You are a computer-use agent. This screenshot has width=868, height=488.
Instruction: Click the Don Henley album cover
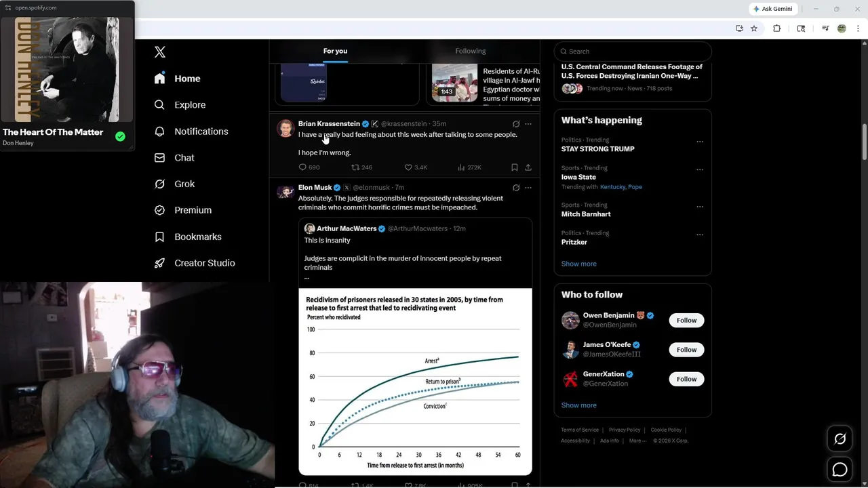[x=67, y=70]
